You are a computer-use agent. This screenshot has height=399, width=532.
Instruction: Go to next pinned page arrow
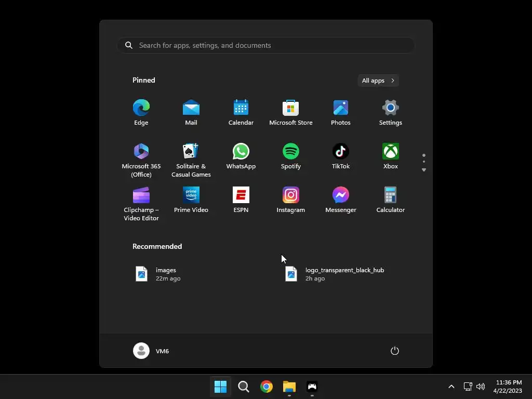[424, 170]
